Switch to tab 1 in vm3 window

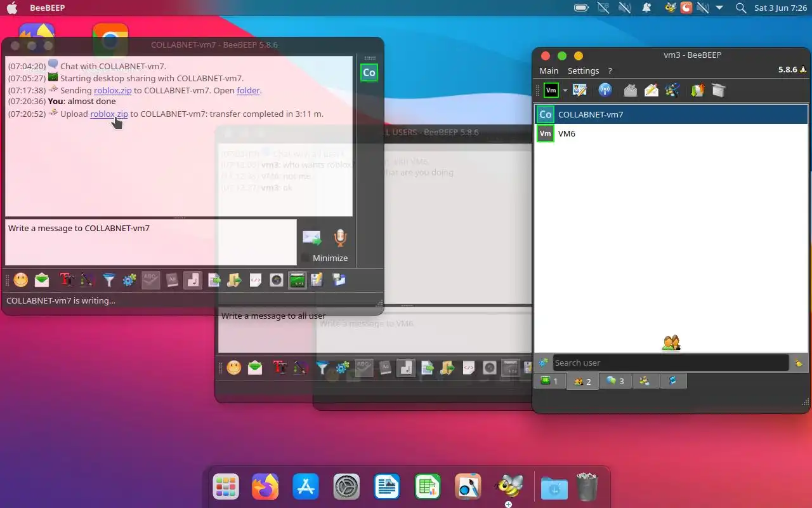(x=549, y=381)
